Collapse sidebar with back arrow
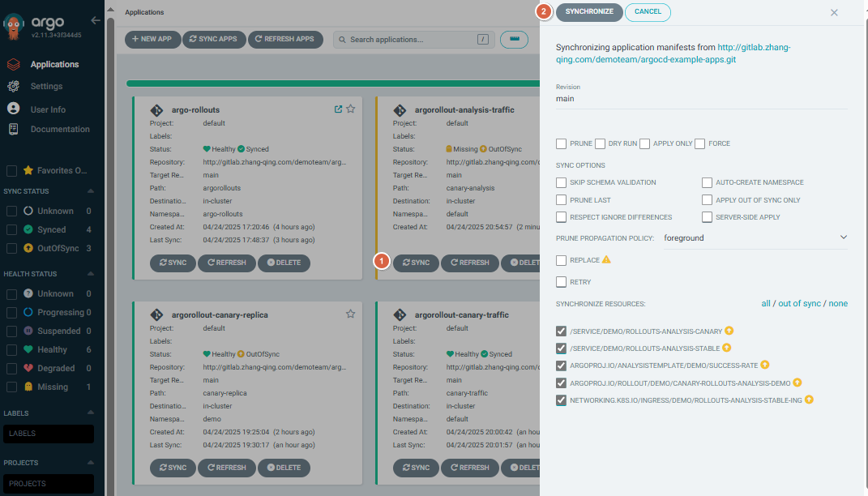The width and height of the screenshot is (868, 496). point(95,20)
